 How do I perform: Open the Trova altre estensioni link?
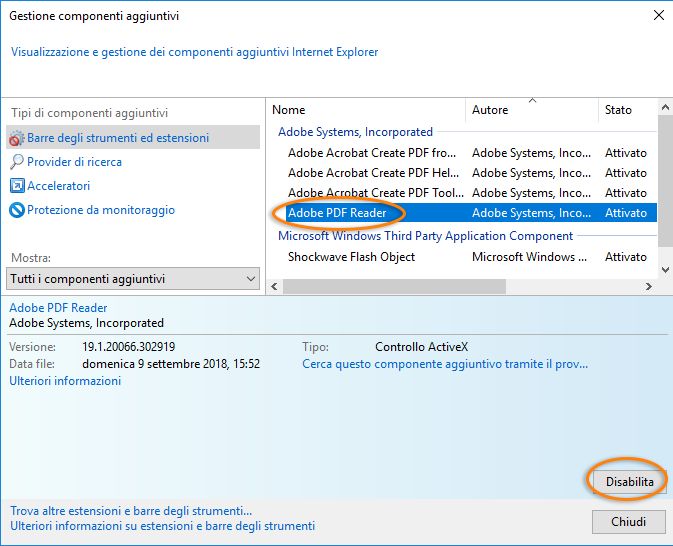(131, 510)
